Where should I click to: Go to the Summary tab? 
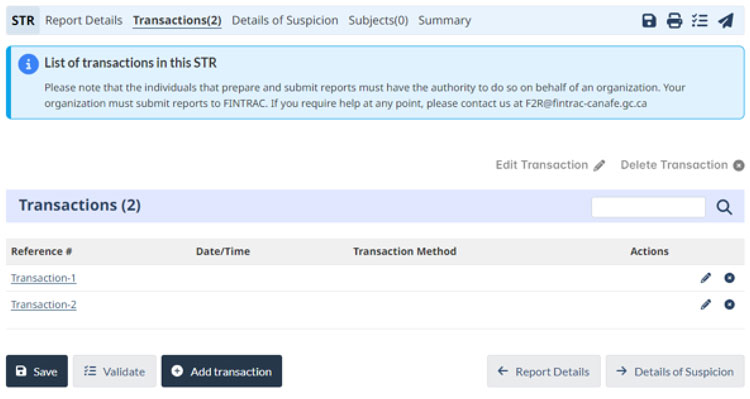point(444,21)
